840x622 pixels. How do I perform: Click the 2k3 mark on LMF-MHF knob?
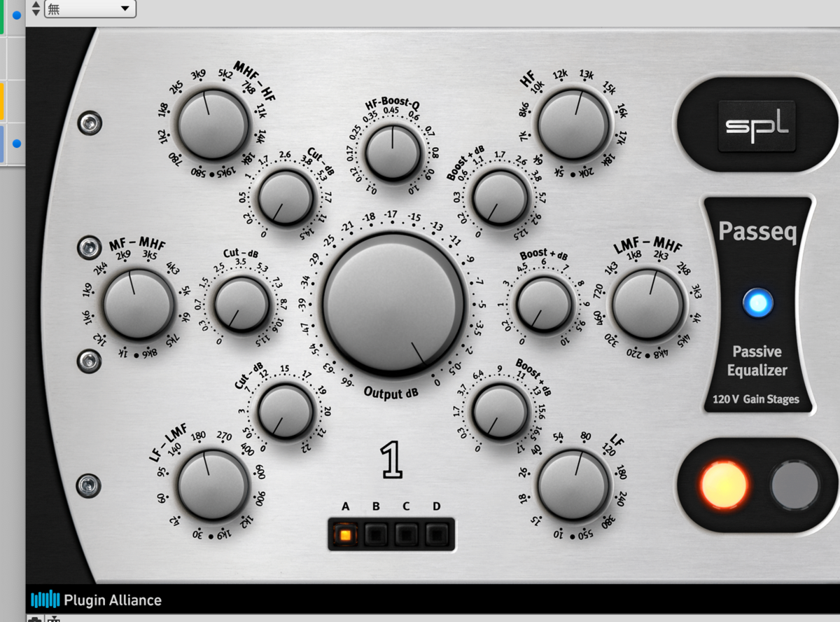pos(661,256)
